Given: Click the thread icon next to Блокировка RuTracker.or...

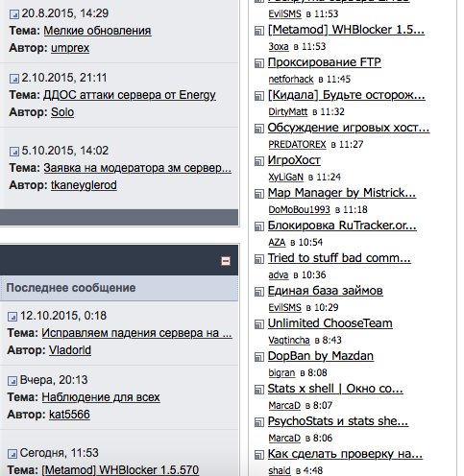Looking at the screenshot, I should click(259, 226).
